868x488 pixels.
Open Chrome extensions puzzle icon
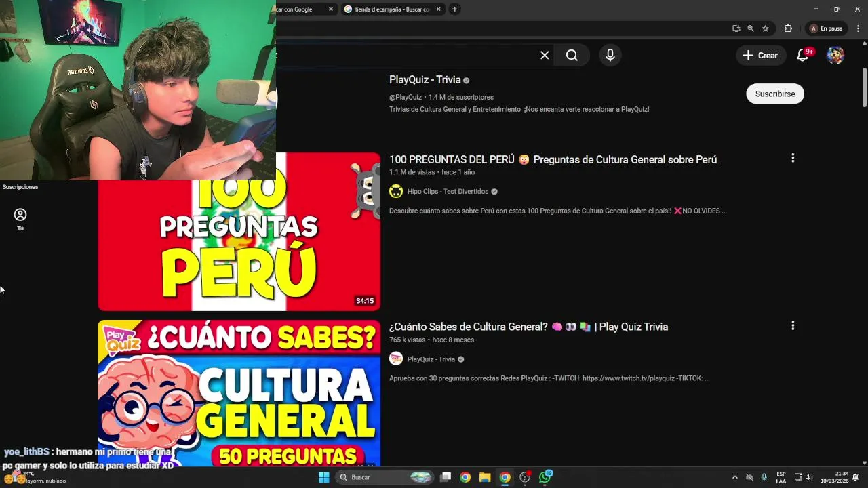click(x=788, y=28)
